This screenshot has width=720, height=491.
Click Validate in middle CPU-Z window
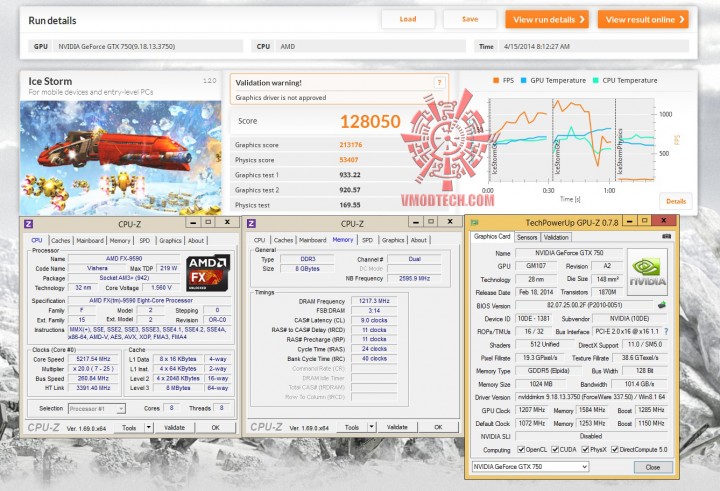397,427
